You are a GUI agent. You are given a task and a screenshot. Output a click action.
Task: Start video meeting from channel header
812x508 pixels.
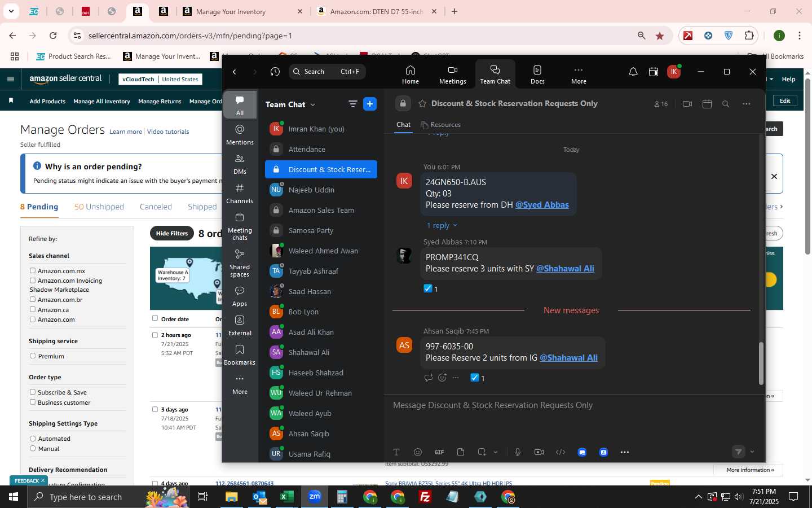click(x=687, y=104)
